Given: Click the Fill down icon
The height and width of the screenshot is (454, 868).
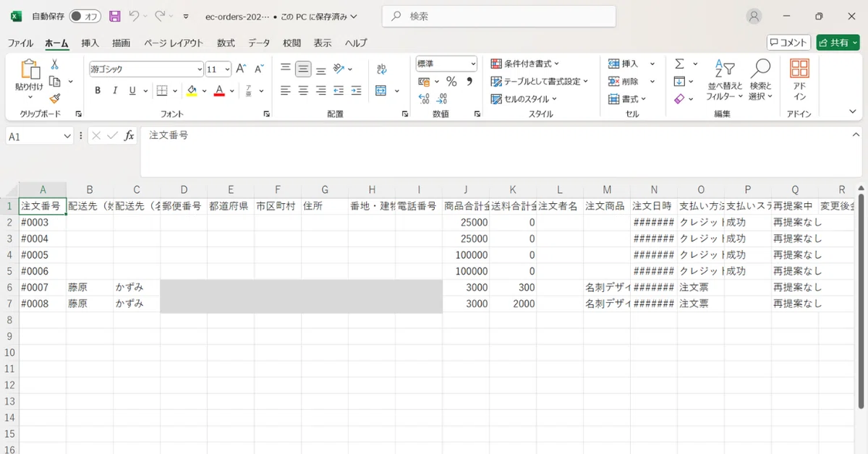Looking at the screenshot, I should (679, 81).
